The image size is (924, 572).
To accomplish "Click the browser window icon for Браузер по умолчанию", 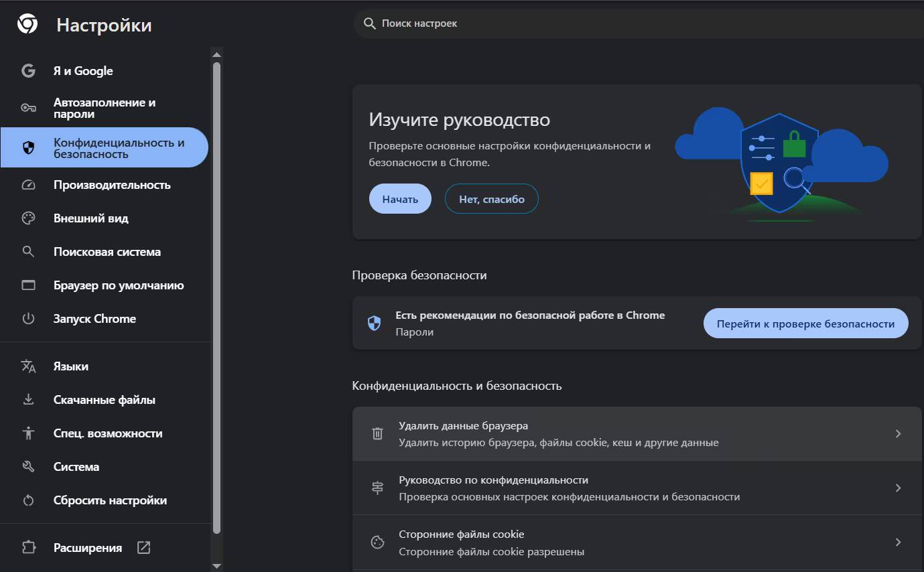I will tap(28, 285).
